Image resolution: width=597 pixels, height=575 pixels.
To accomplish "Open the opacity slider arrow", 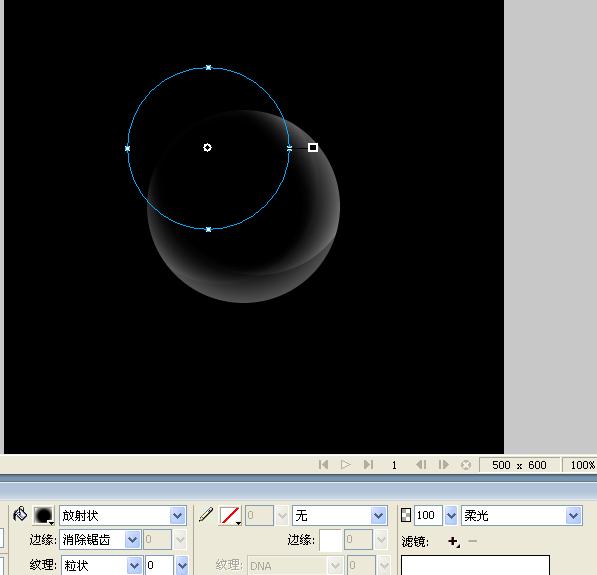I will (451, 516).
